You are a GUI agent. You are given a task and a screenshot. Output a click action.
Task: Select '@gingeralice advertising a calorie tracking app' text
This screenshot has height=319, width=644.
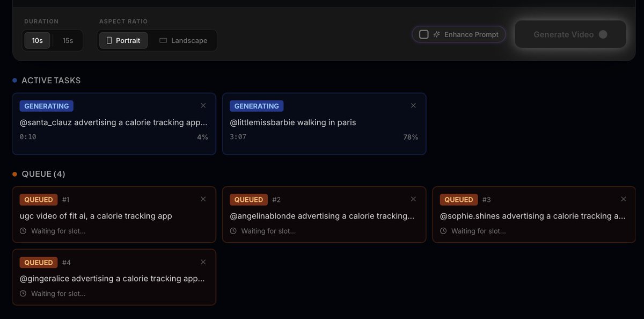pyautogui.click(x=113, y=279)
